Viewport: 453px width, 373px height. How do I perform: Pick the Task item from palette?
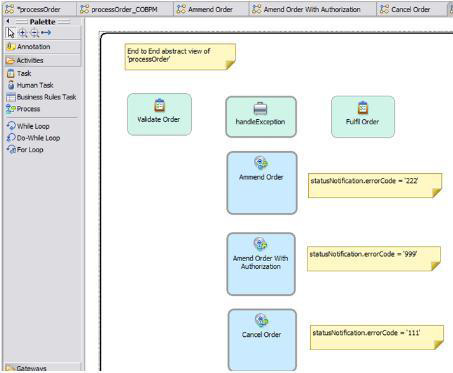[19, 73]
